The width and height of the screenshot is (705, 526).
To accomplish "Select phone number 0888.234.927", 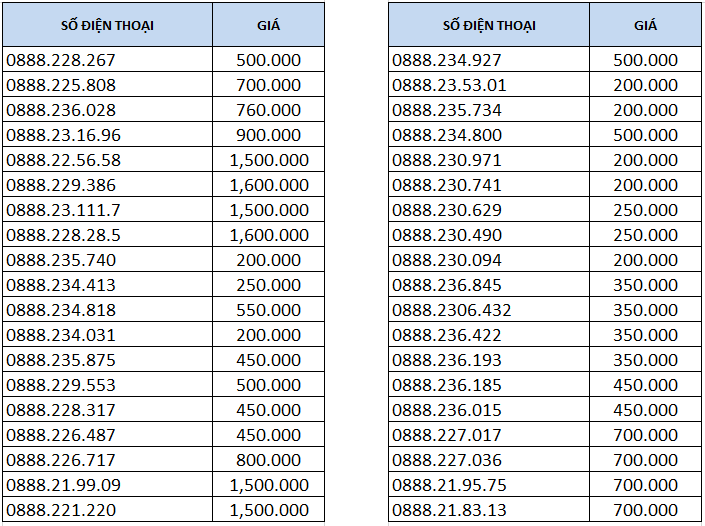I will (x=447, y=60).
